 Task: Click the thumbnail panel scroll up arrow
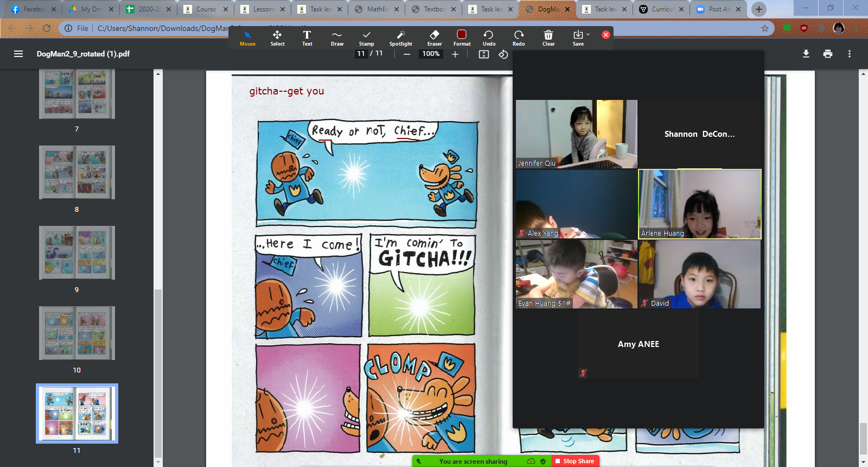click(x=158, y=73)
